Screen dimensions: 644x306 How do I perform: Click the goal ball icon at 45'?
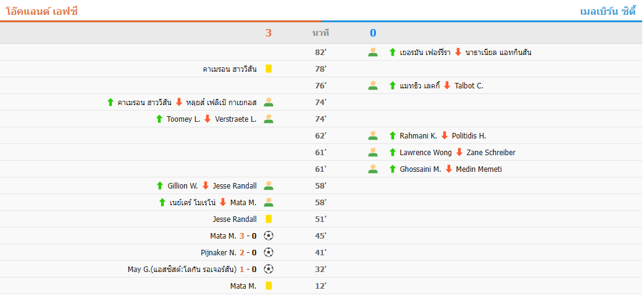coord(269,236)
